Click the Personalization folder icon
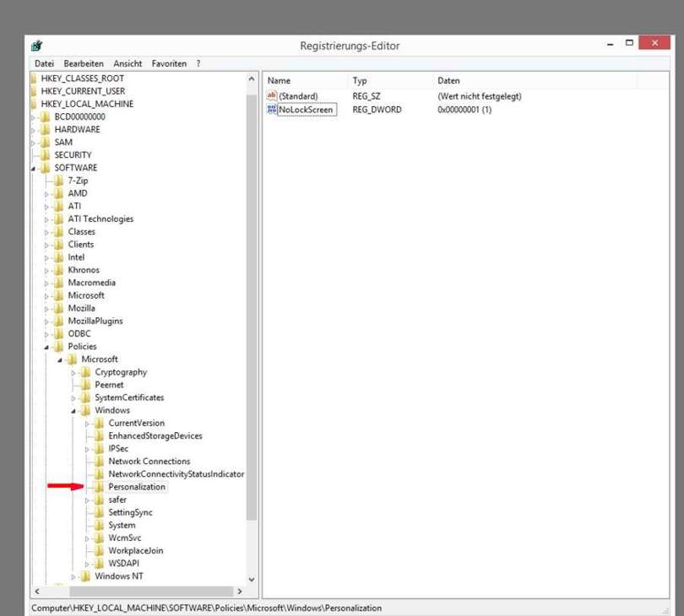 coord(100,487)
